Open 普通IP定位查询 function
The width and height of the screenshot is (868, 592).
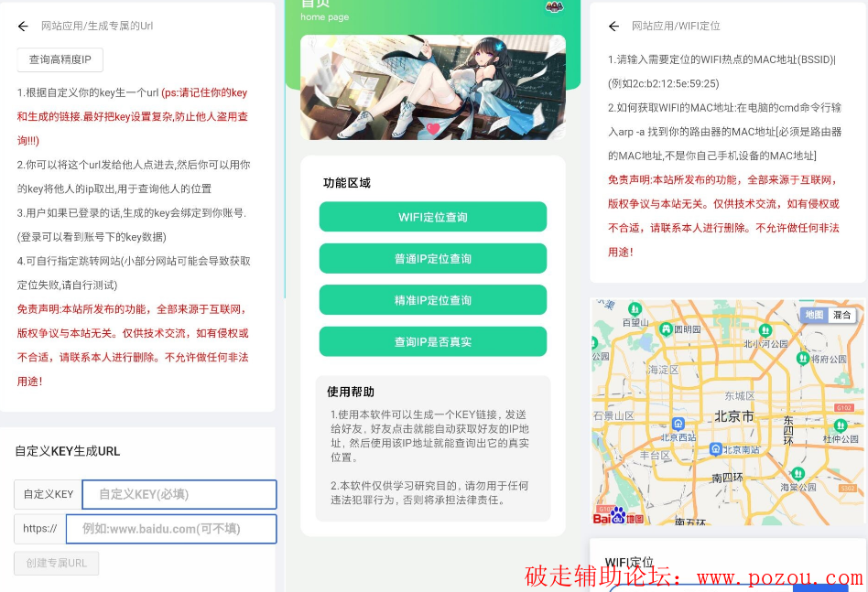tap(432, 259)
